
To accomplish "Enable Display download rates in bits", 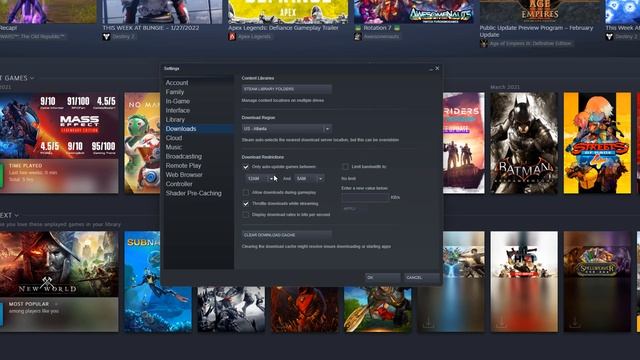I will (x=246, y=215).
